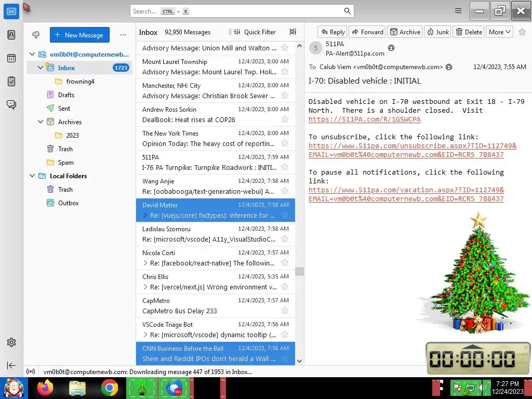Star the David Matter message

tap(285, 215)
